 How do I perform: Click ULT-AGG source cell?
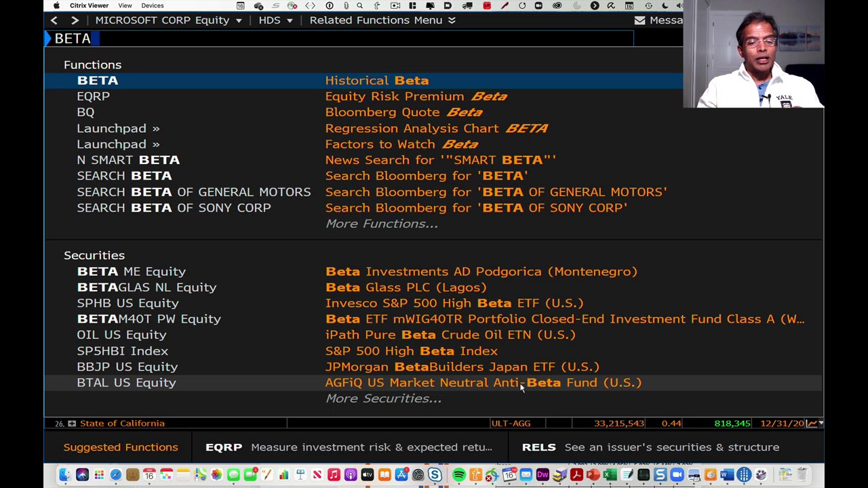tap(511, 424)
